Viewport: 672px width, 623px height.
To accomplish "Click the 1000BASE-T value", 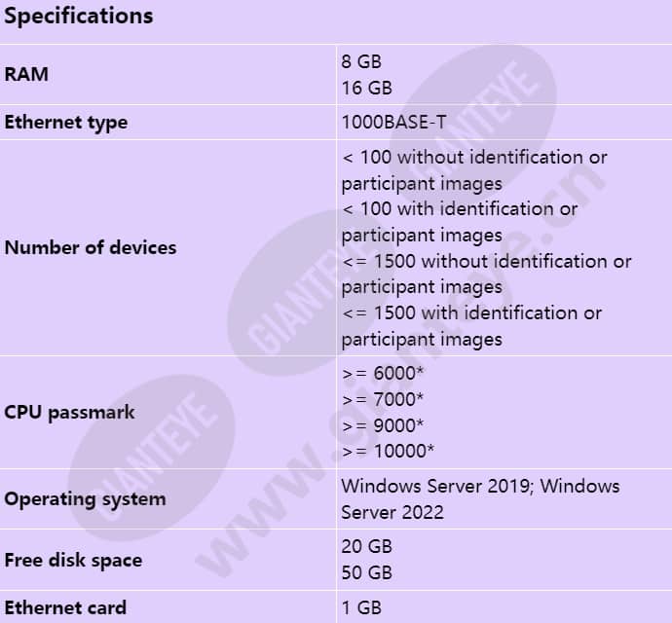I will (393, 122).
